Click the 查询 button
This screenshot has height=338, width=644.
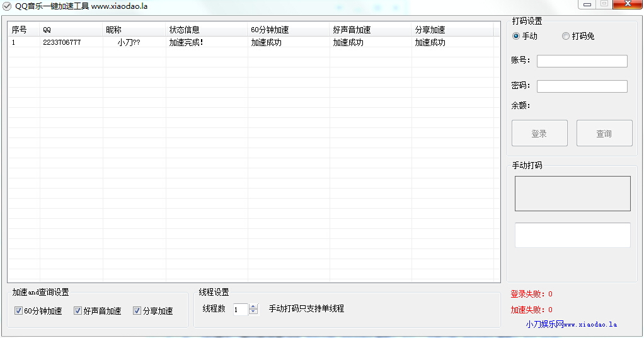[x=604, y=133]
